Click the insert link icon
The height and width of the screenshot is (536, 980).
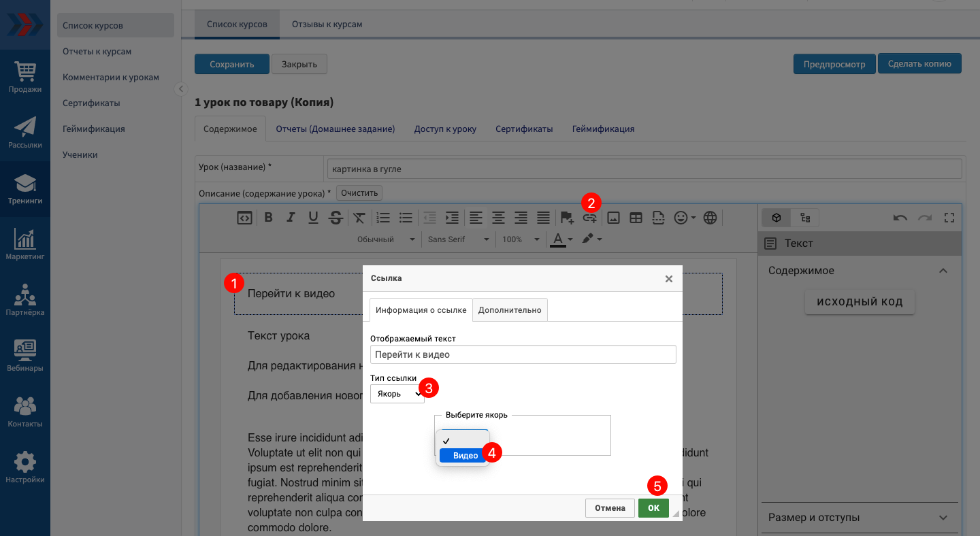coord(589,218)
